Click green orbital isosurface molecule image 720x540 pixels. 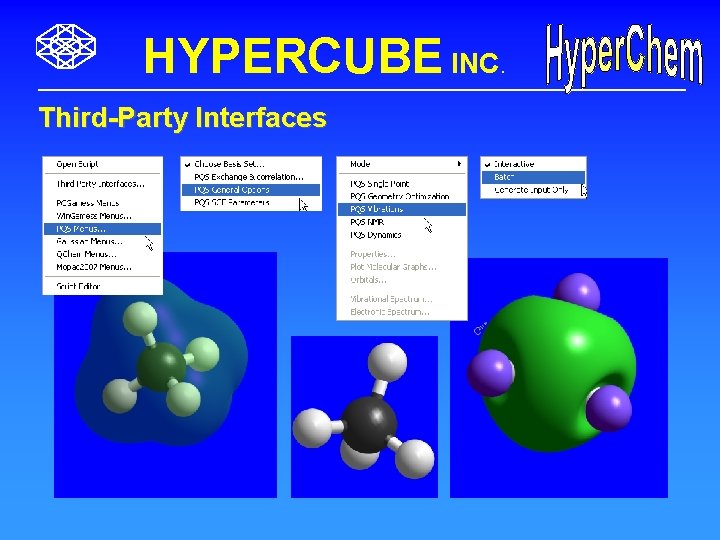[559, 377]
